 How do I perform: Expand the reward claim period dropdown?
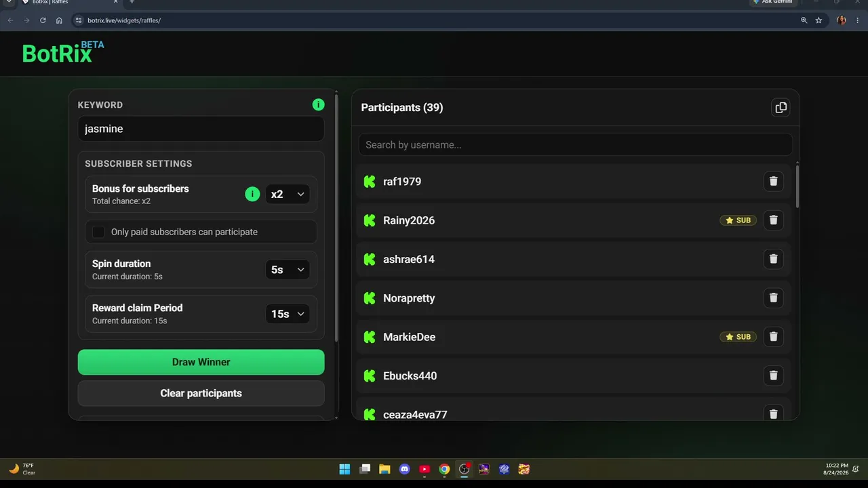pyautogui.click(x=288, y=314)
